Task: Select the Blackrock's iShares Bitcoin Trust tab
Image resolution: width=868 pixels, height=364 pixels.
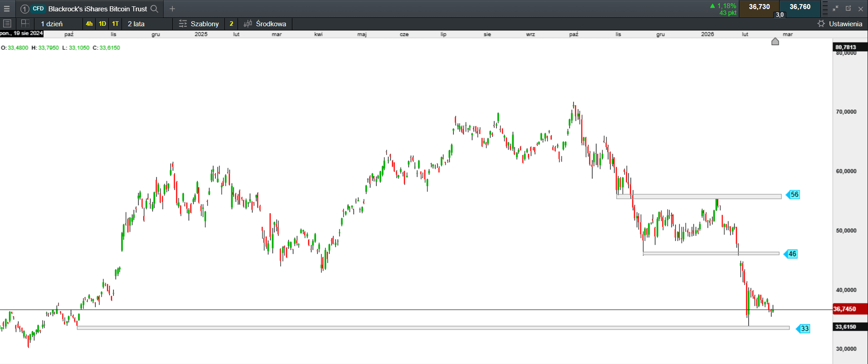Action: pyautogui.click(x=97, y=9)
